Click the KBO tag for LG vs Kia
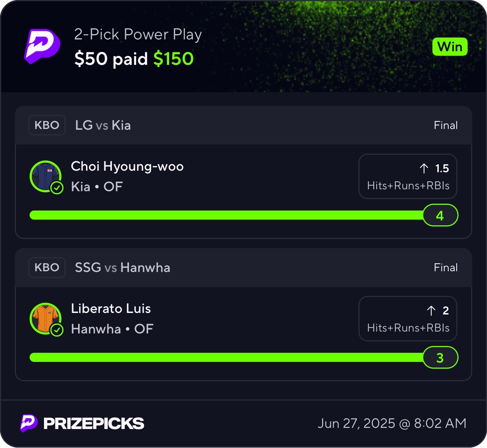 [47, 125]
